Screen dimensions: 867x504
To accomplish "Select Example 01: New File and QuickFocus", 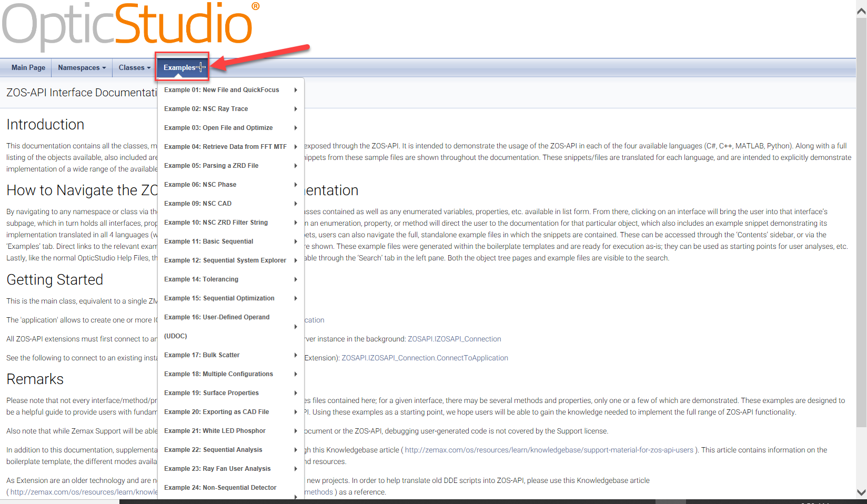I will (231, 90).
